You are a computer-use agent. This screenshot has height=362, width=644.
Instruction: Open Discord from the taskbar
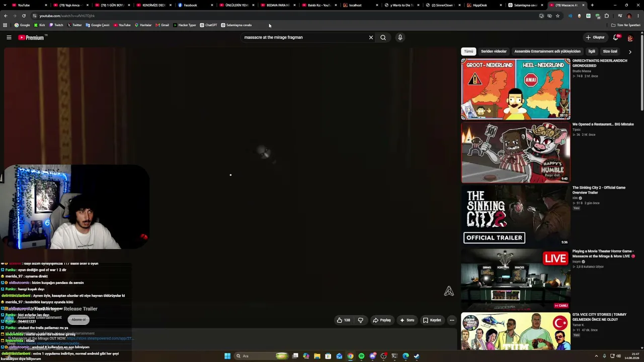[372, 356]
